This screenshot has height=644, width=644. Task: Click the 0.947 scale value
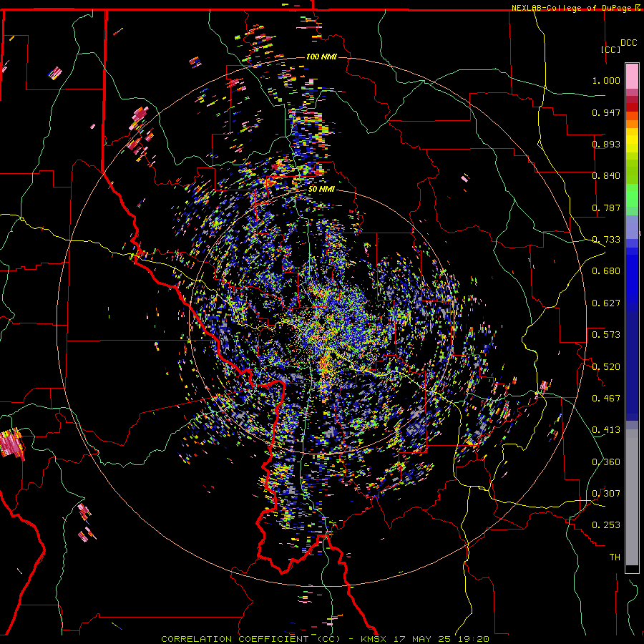[x=606, y=112]
